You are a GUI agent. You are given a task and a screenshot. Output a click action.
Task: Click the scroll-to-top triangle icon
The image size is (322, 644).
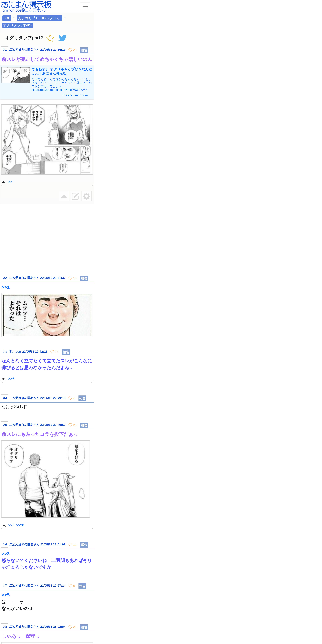tap(64, 196)
